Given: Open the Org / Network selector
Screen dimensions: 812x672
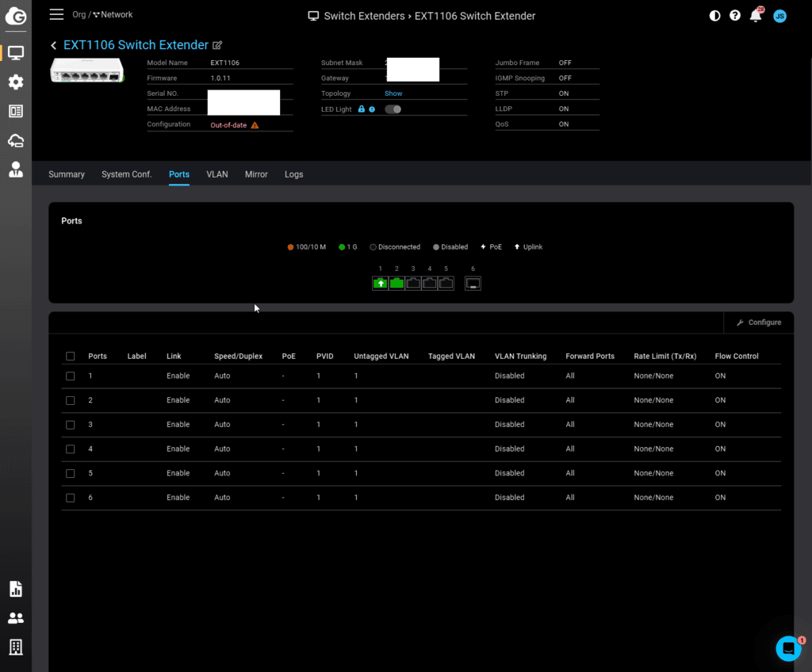Looking at the screenshot, I should click(103, 15).
